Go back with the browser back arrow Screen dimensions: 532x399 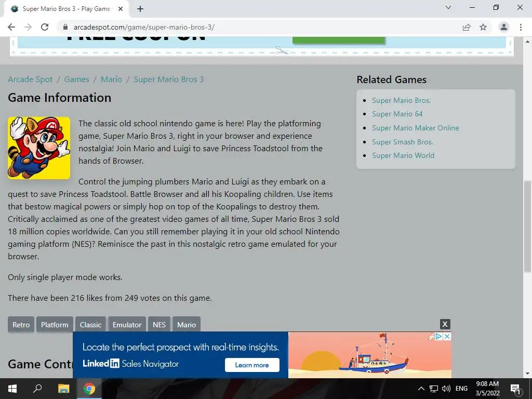11,27
